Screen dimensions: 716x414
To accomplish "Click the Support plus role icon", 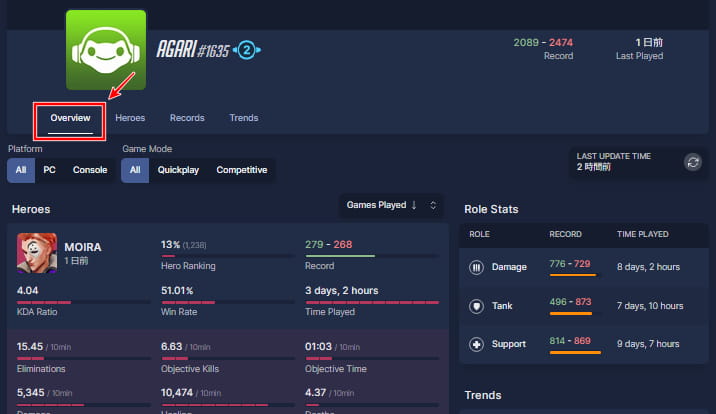I will pyautogui.click(x=476, y=344).
